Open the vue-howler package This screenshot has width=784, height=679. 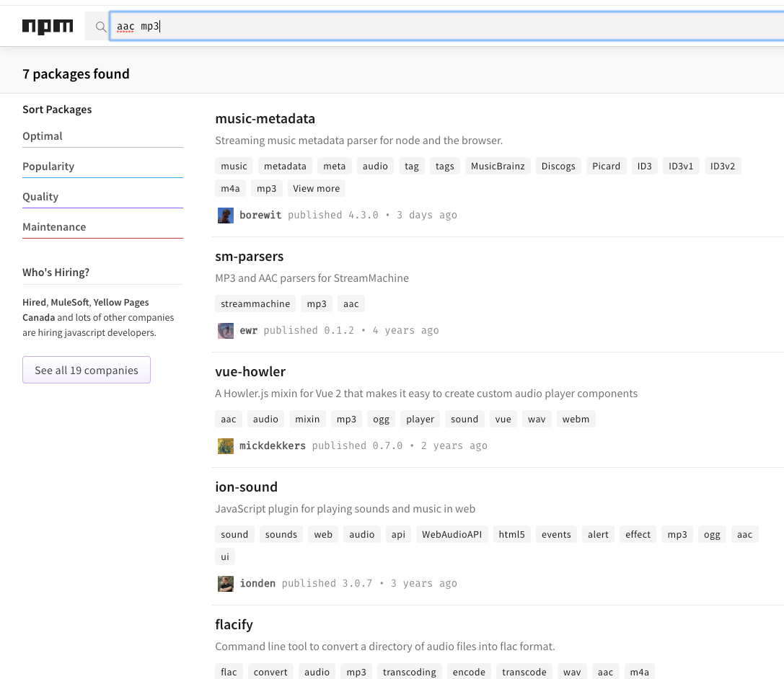pos(250,372)
